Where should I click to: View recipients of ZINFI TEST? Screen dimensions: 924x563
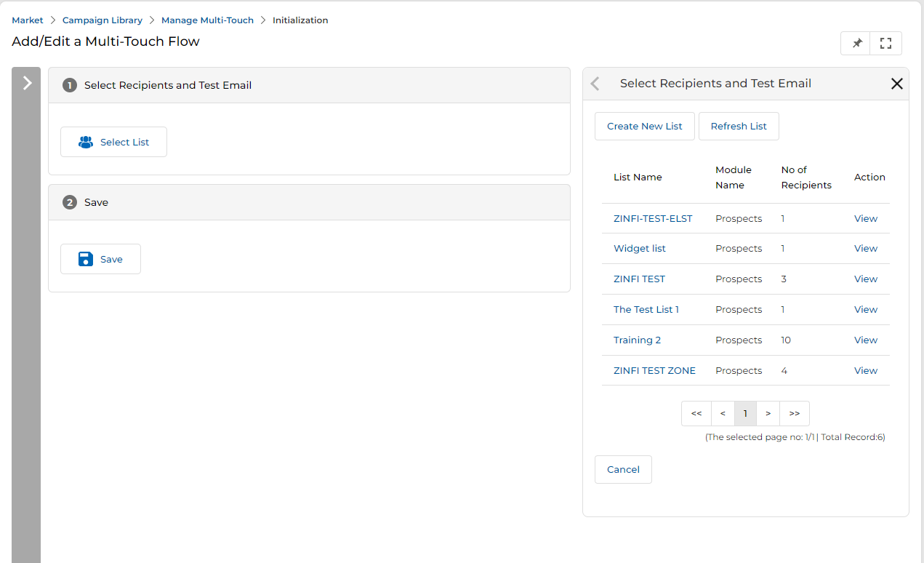pos(866,279)
